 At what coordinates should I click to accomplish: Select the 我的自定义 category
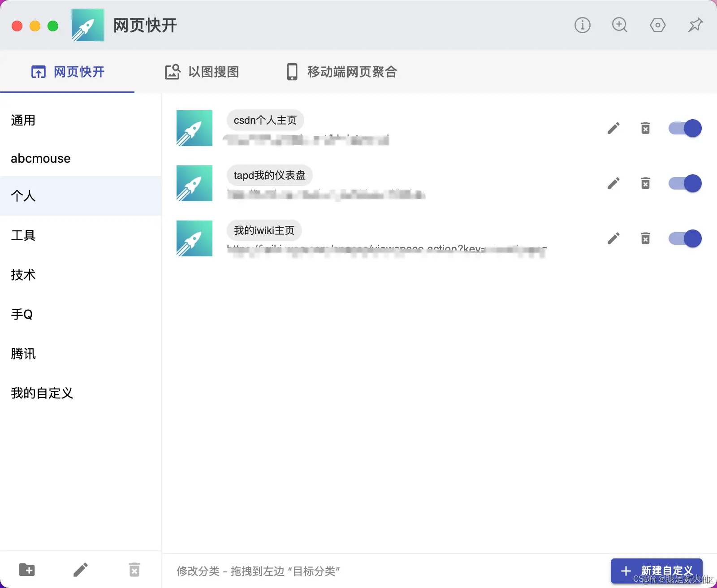(42, 393)
